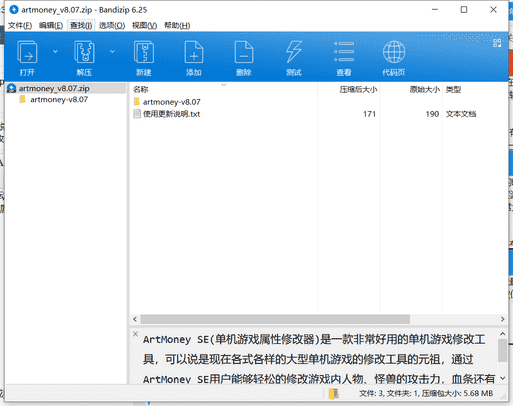Expand the Open button dropdown arrow
The image size is (513, 406).
(x=55, y=51)
